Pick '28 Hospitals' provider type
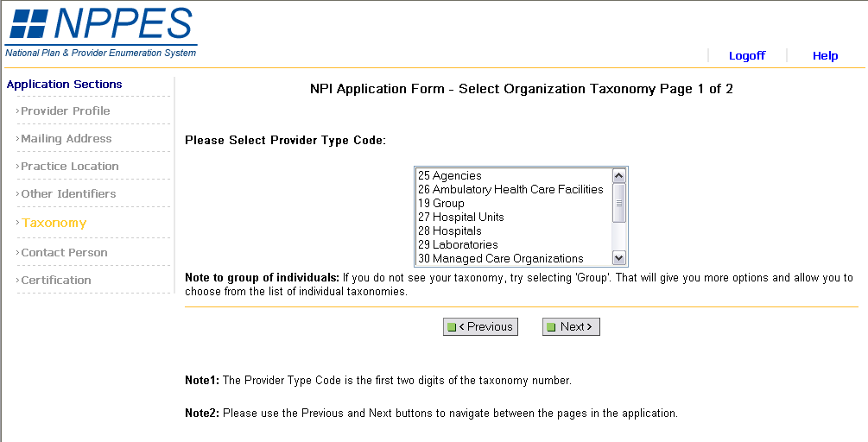The image size is (868, 442). (x=450, y=231)
